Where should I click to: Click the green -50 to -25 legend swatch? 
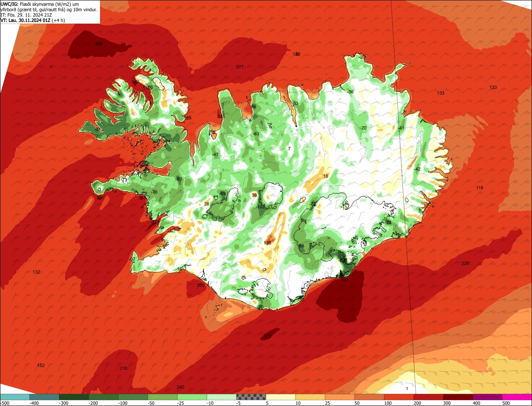pyautogui.click(x=163, y=397)
